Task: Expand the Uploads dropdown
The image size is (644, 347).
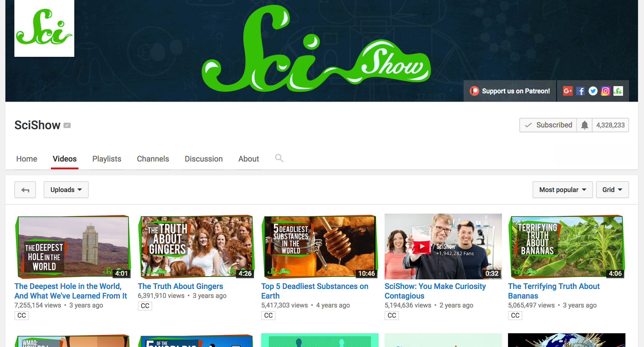Action: coord(66,190)
